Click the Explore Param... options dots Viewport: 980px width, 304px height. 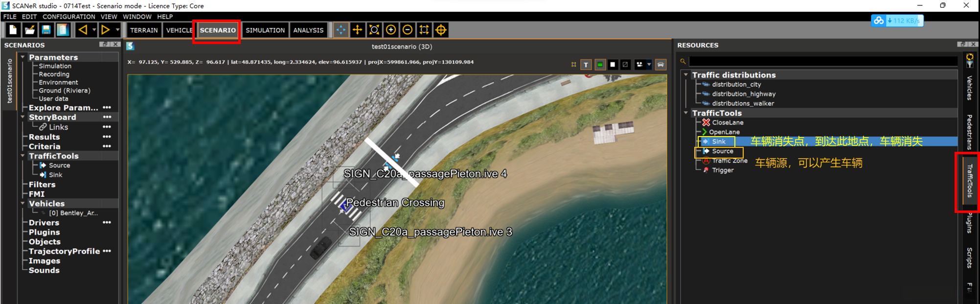point(107,108)
